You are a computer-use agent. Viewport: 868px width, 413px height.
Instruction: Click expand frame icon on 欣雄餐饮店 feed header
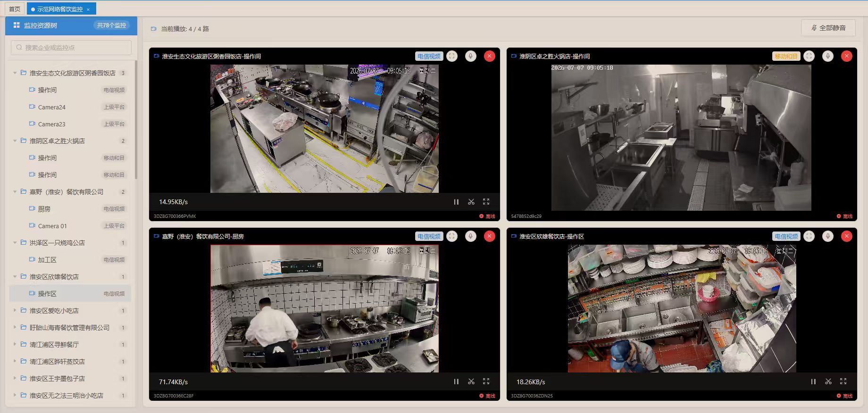pyautogui.click(x=809, y=236)
